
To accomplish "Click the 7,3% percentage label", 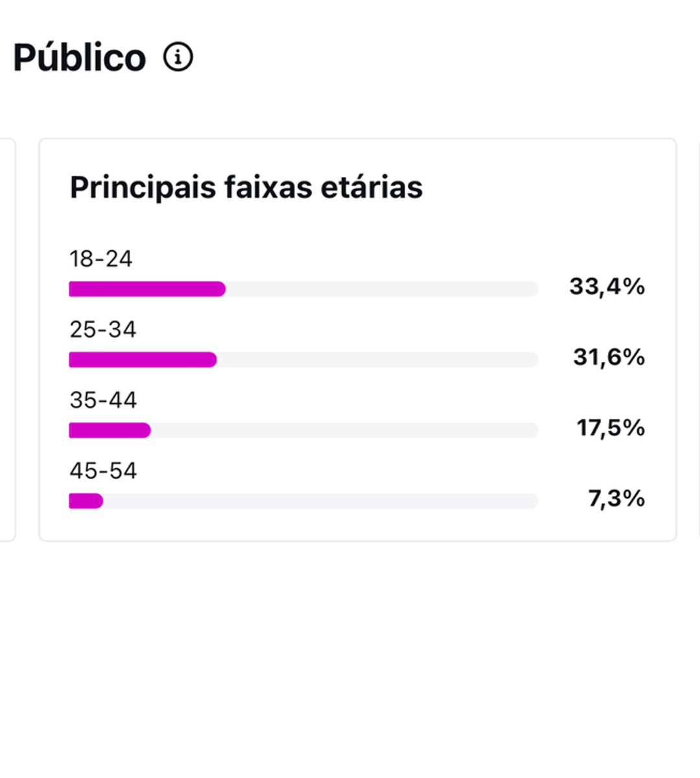I will click(x=615, y=499).
